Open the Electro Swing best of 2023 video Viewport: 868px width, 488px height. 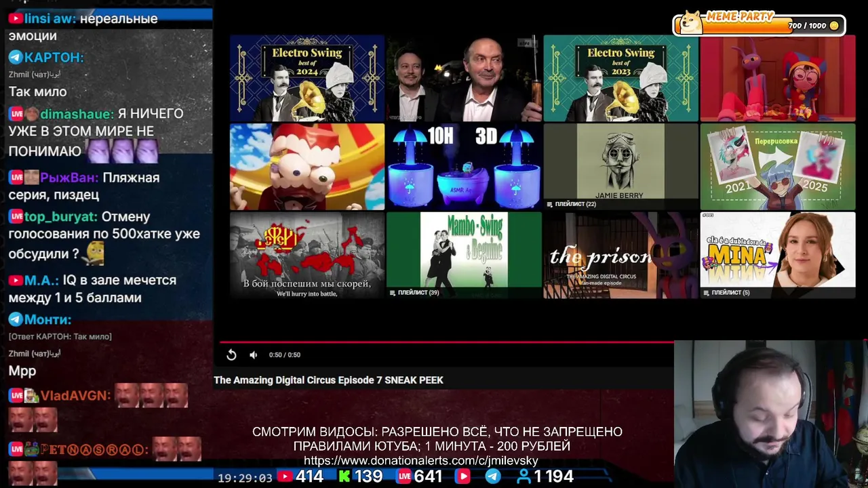coord(620,78)
